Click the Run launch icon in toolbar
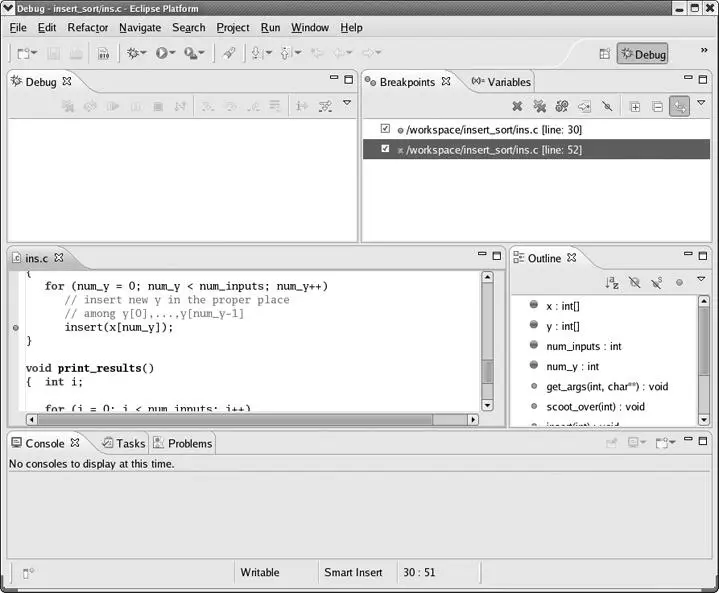The width and height of the screenshot is (719, 593). (161, 53)
